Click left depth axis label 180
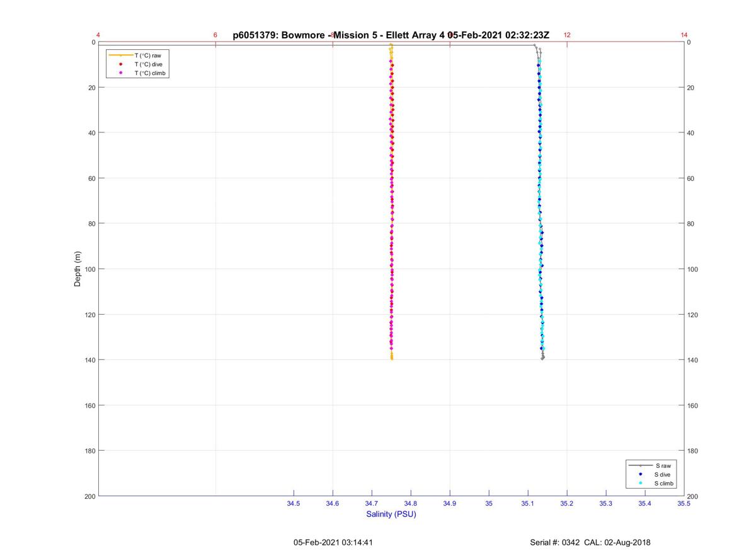 pyautogui.click(x=89, y=451)
